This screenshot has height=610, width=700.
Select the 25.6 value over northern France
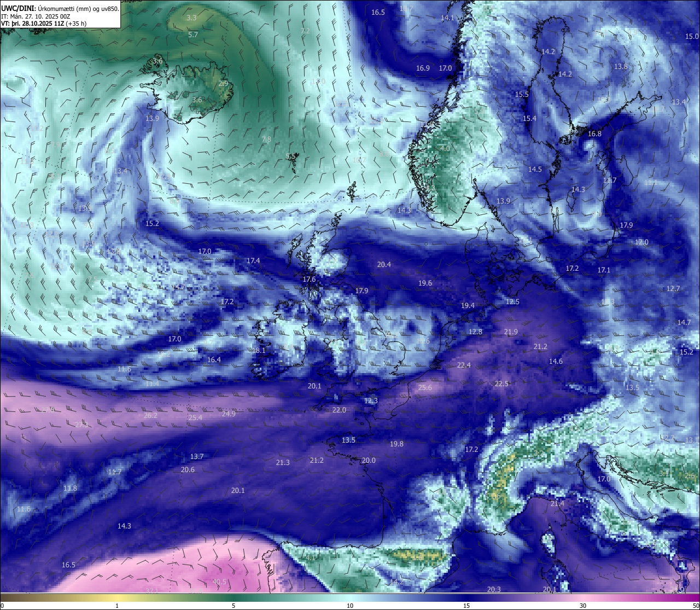click(425, 388)
